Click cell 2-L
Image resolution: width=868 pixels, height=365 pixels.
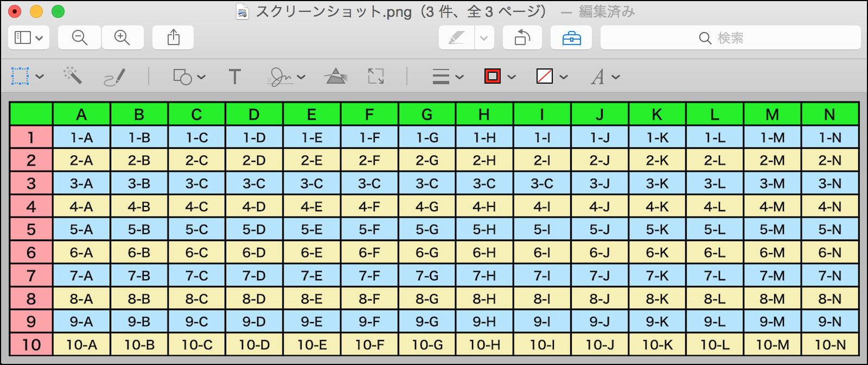tap(714, 160)
